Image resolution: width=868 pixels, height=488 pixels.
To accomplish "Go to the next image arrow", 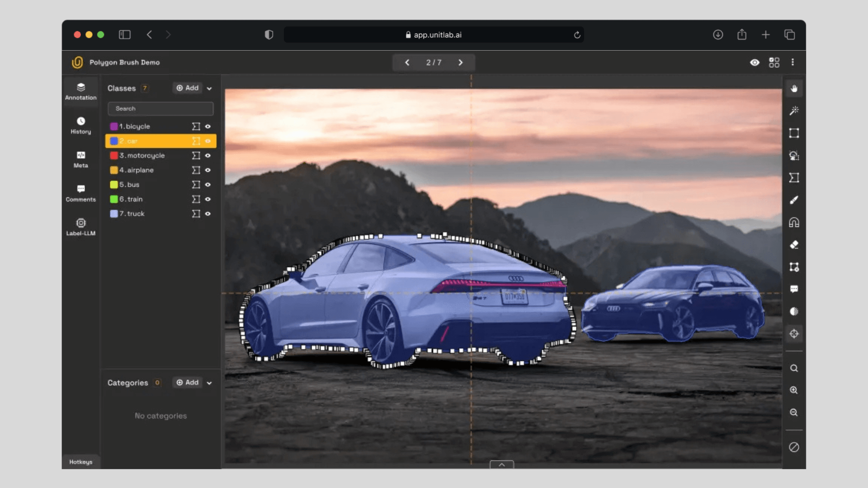I will (461, 62).
